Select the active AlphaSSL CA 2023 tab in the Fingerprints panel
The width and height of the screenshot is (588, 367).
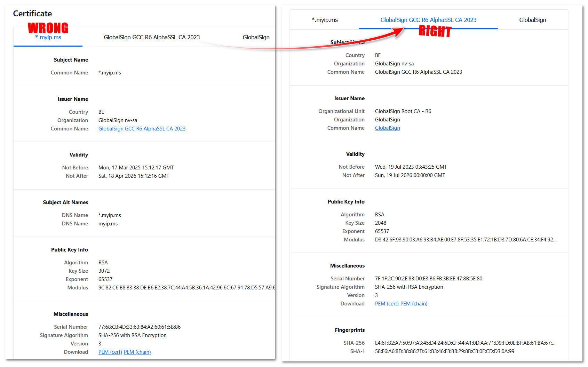pos(428,20)
